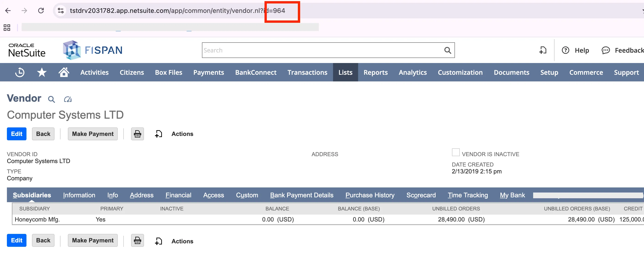Click the bottom Print icon button

tap(138, 240)
